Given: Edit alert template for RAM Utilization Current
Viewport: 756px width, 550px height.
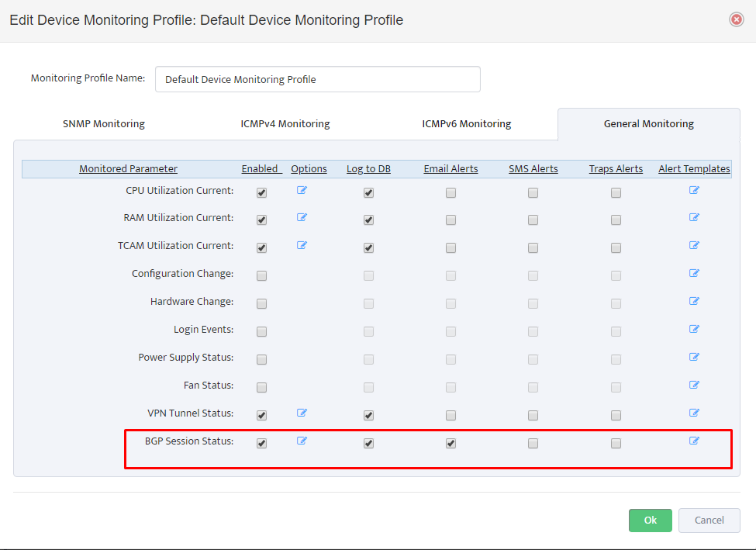Looking at the screenshot, I should 694,217.
